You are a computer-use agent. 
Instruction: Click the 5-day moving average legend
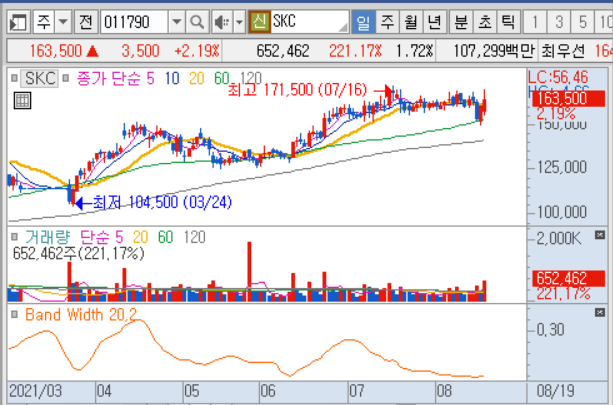point(150,79)
